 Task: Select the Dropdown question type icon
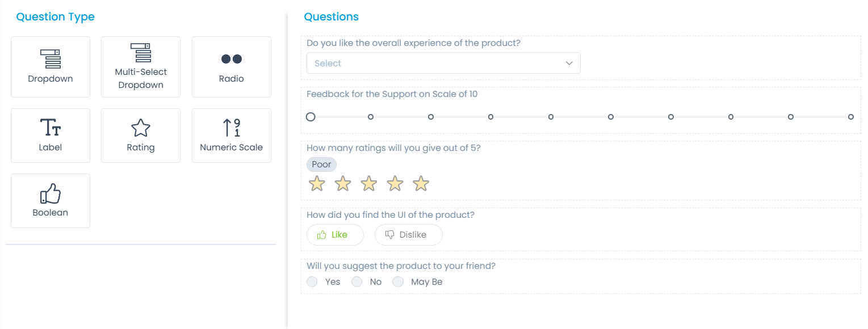tap(50, 58)
